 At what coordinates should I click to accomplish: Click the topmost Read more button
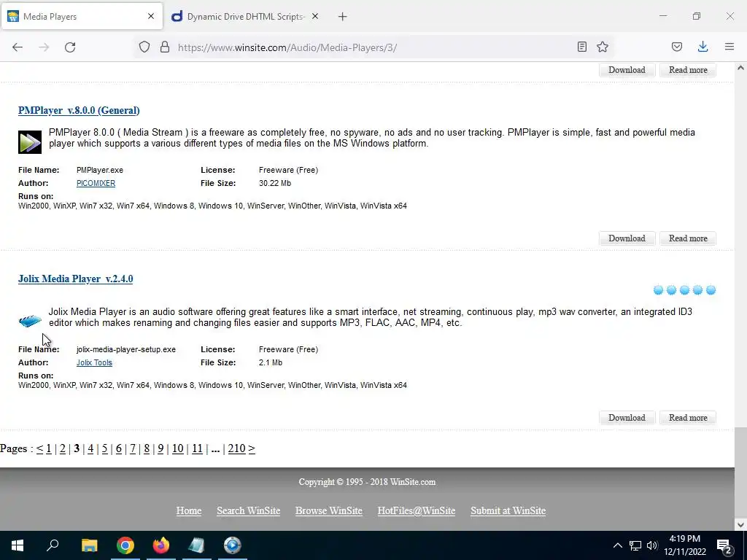click(x=688, y=70)
